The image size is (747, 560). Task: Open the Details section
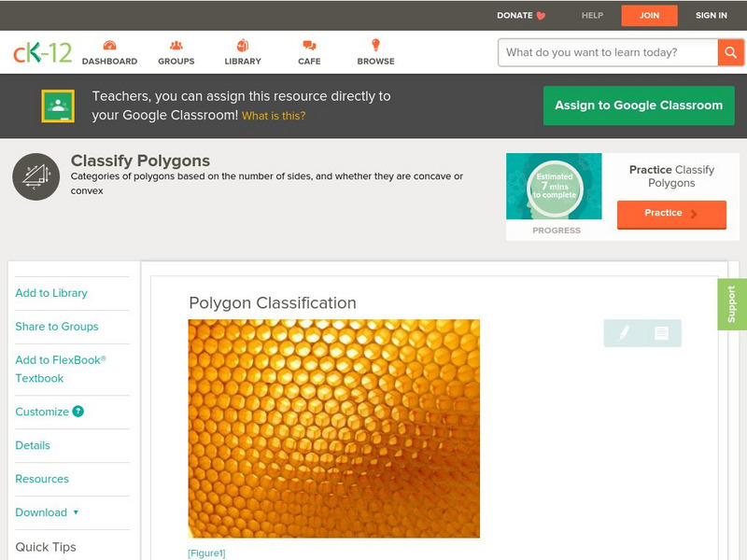33,445
